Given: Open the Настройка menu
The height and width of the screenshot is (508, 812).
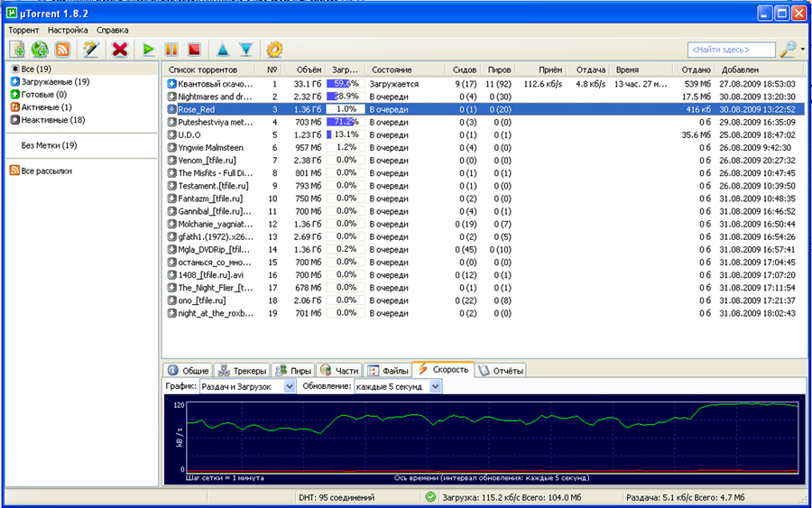Looking at the screenshot, I should pos(69,30).
